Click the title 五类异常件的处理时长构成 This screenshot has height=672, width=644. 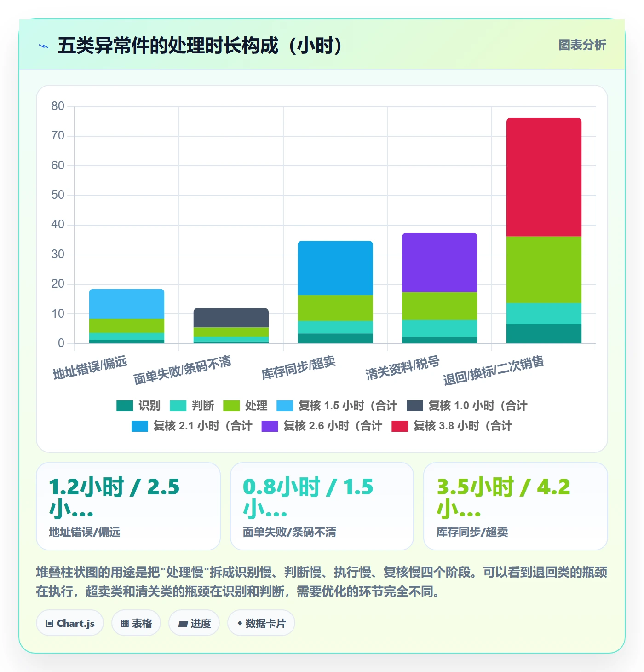coord(168,46)
